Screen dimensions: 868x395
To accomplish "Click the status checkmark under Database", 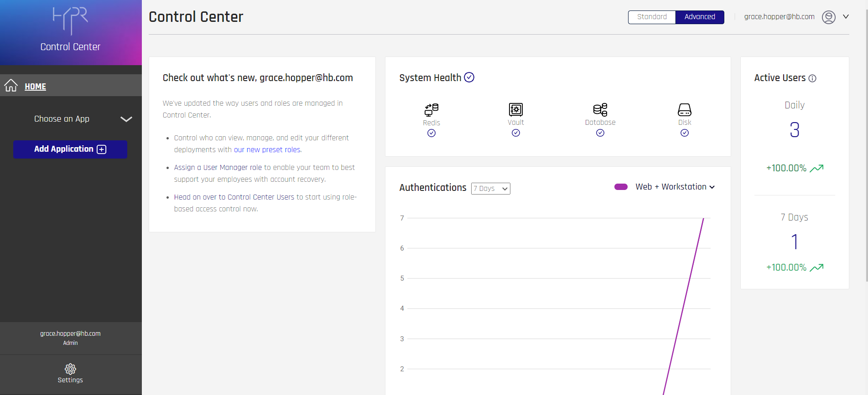I will pyautogui.click(x=600, y=133).
